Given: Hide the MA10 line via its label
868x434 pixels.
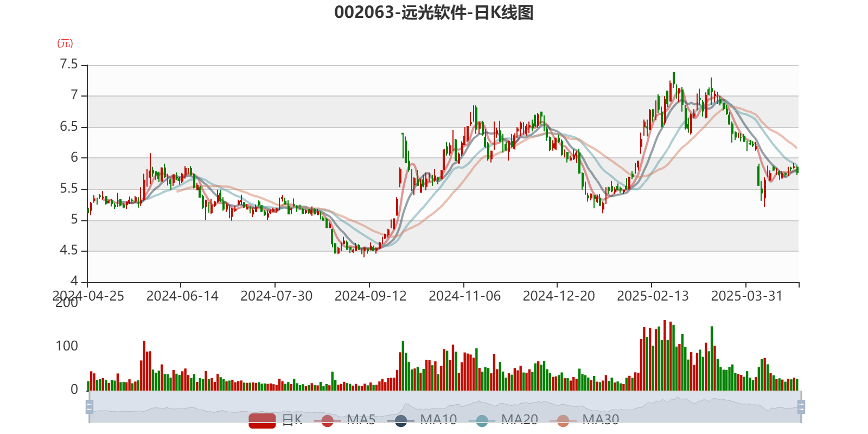Looking at the screenshot, I should click(438, 419).
